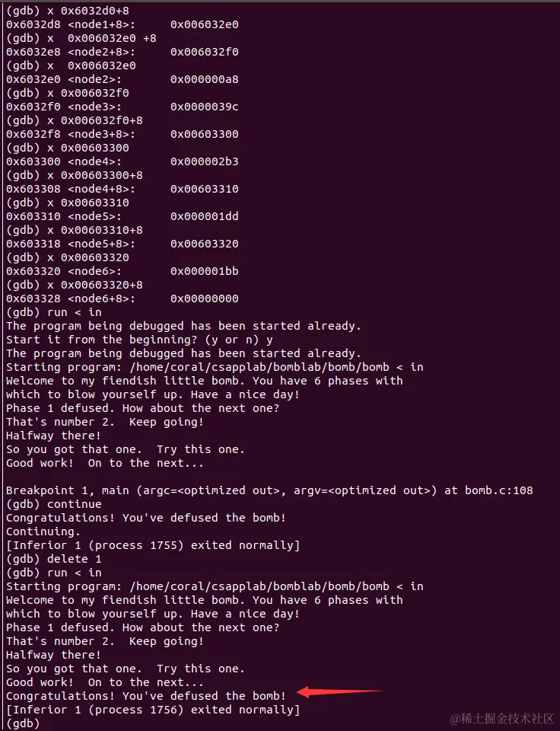Click the "continue" gdb command
Image resolution: width=560 pixels, height=731 pixels.
point(74,504)
